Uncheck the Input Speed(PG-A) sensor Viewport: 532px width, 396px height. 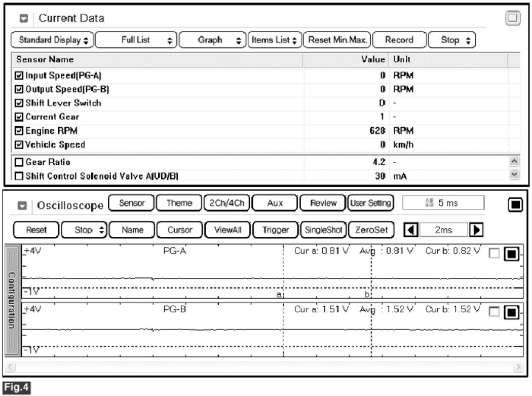(x=19, y=76)
